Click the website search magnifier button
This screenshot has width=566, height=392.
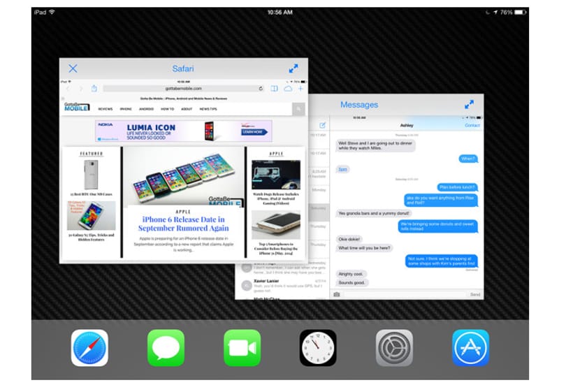click(298, 108)
